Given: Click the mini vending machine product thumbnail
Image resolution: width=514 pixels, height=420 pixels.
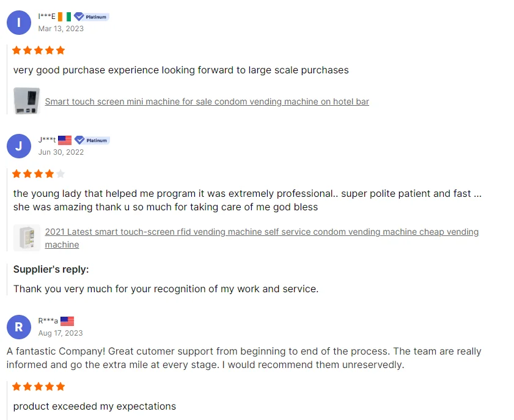Looking at the screenshot, I should tap(27, 101).
